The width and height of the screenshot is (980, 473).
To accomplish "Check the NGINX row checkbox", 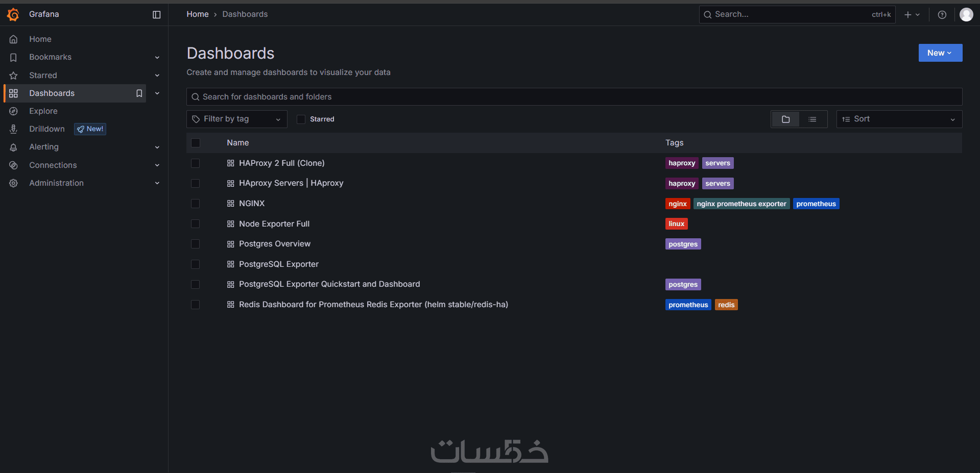I will pos(196,204).
